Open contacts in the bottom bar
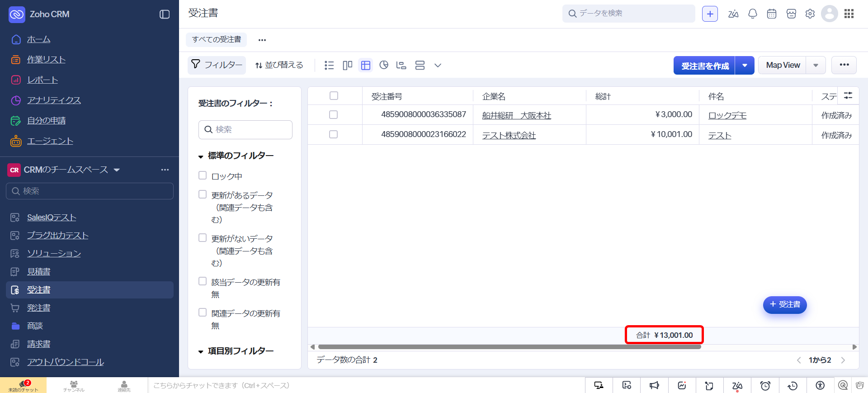 coord(124,385)
